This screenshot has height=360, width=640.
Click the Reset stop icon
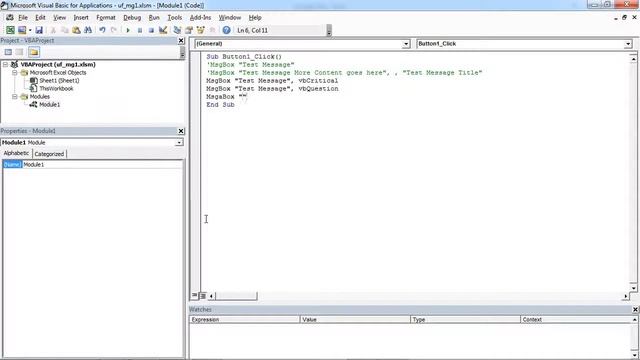pos(151,30)
